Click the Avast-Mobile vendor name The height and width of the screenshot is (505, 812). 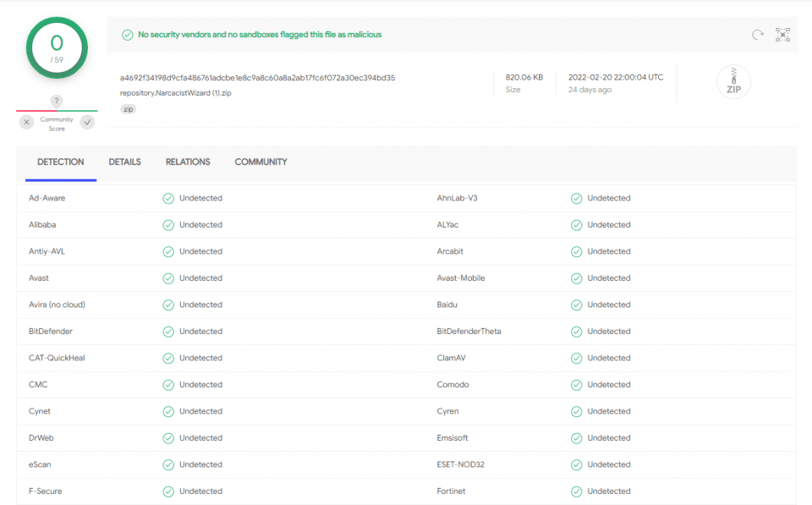[461, 278]
